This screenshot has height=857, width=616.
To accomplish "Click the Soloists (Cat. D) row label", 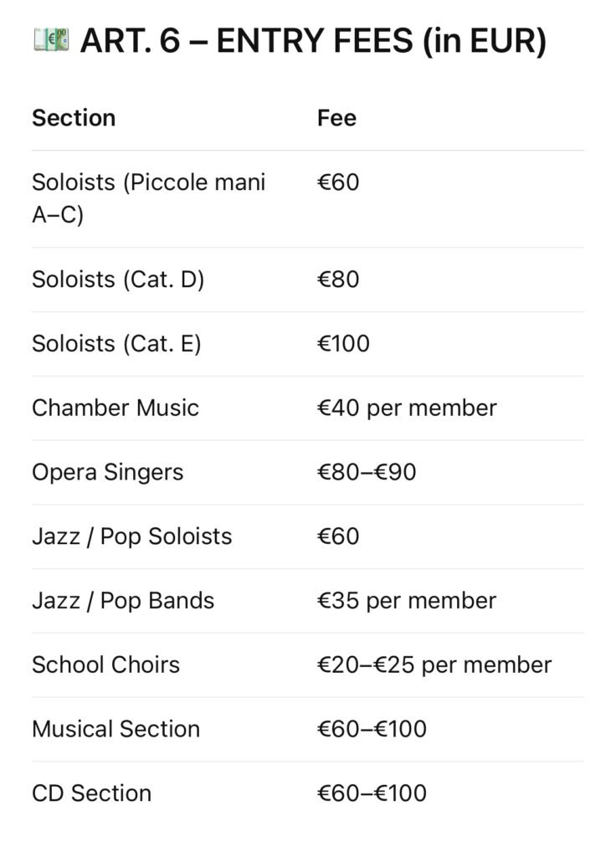I will point(118,280).
